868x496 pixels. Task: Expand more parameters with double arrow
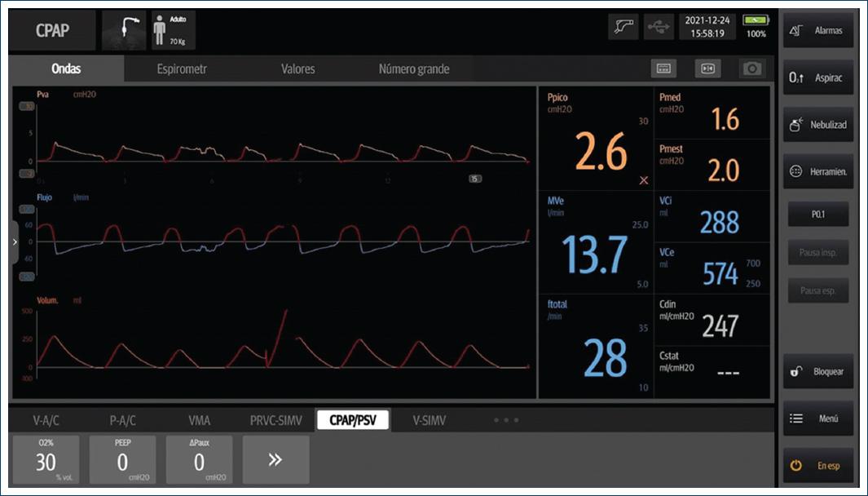275,459
